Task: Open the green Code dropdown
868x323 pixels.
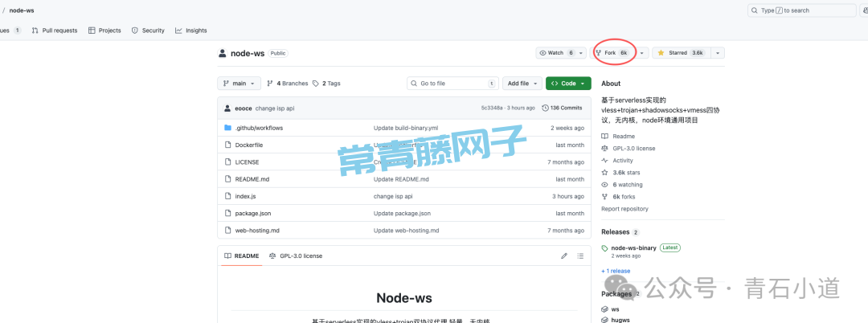Action: point(568,84)
